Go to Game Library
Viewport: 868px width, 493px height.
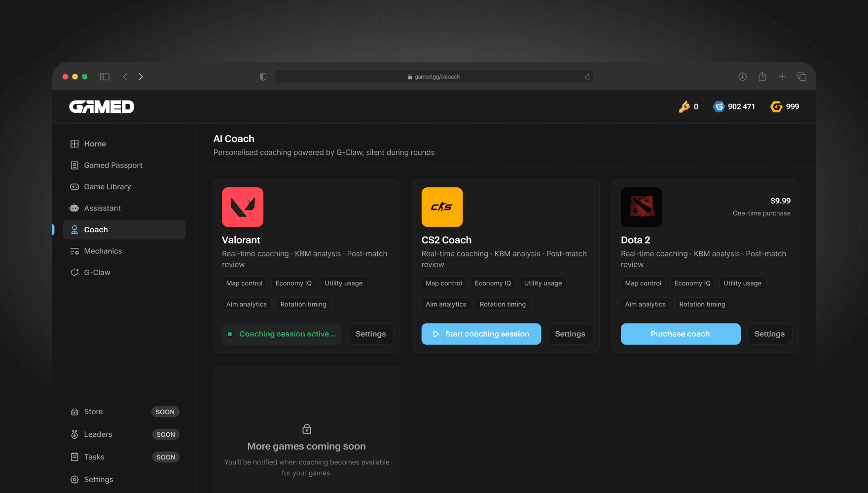pos(124,187)
